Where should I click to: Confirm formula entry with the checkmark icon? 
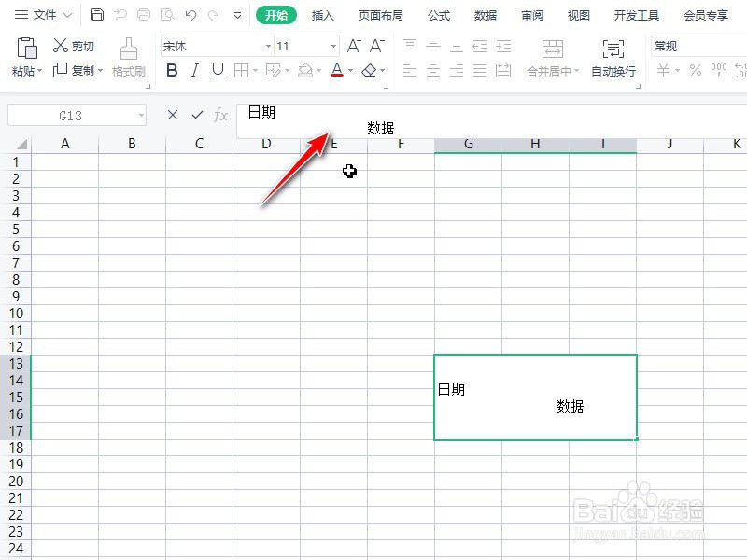pyautogui.click(x=197, y=114)
